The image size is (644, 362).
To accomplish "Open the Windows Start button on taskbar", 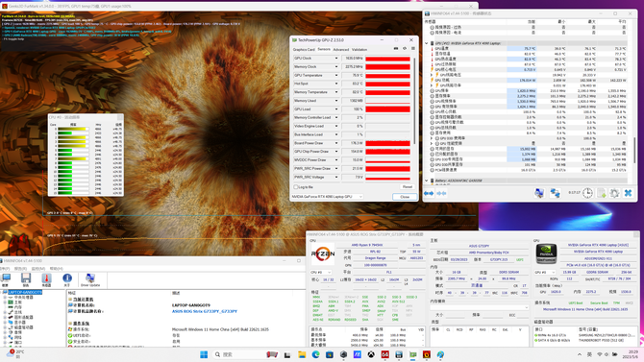I will tap(204, 354).
